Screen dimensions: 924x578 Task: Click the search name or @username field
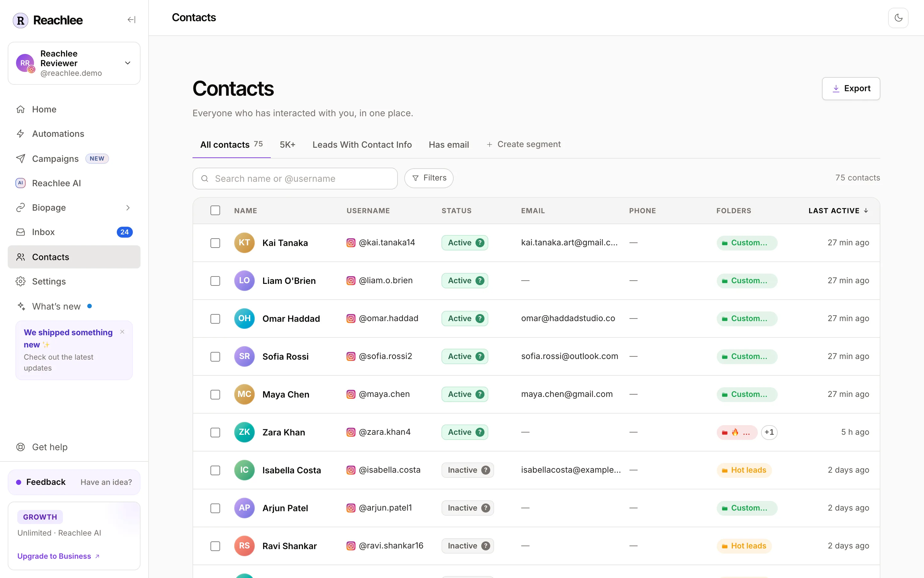tap(295, 179)
